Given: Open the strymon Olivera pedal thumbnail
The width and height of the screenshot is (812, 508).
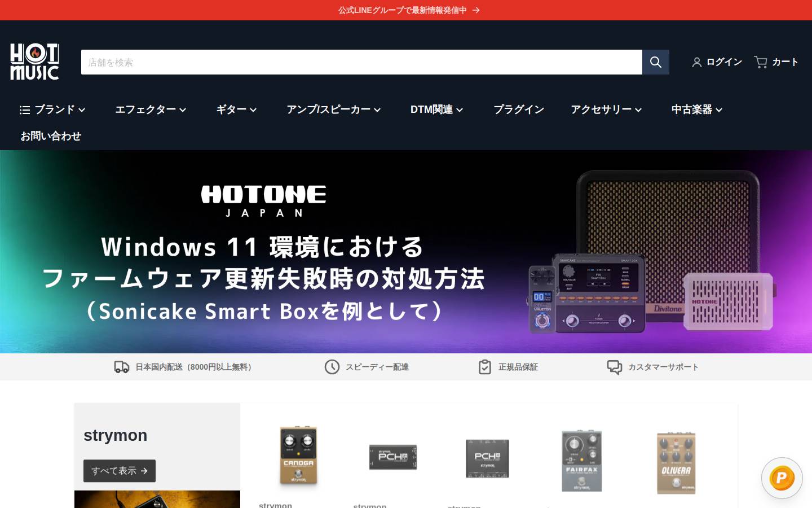Looking at the screenshot, I should tap(676, 463).
